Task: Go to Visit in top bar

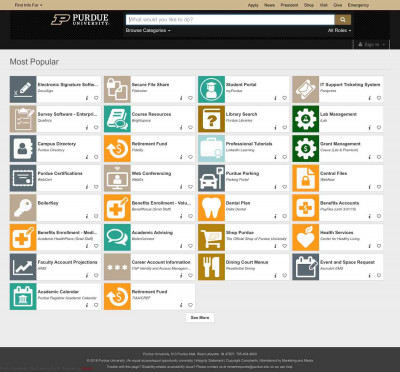Action: [x=324, y=5]
